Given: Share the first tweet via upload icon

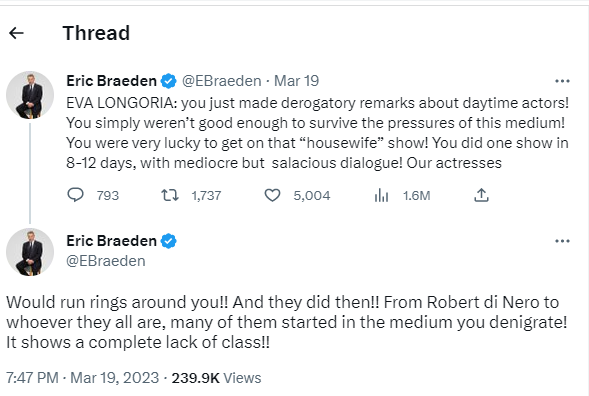Looking at the screenshot, I should [481, 195].
